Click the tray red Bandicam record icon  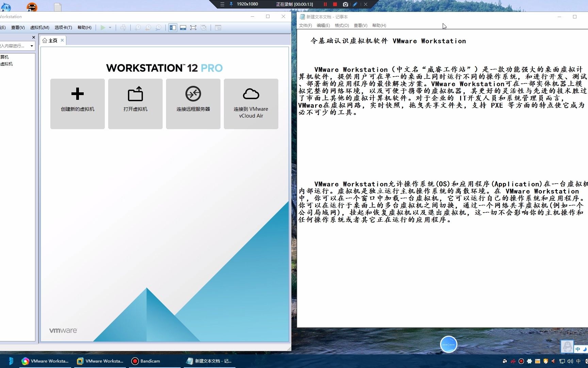[x=521, y=361]
